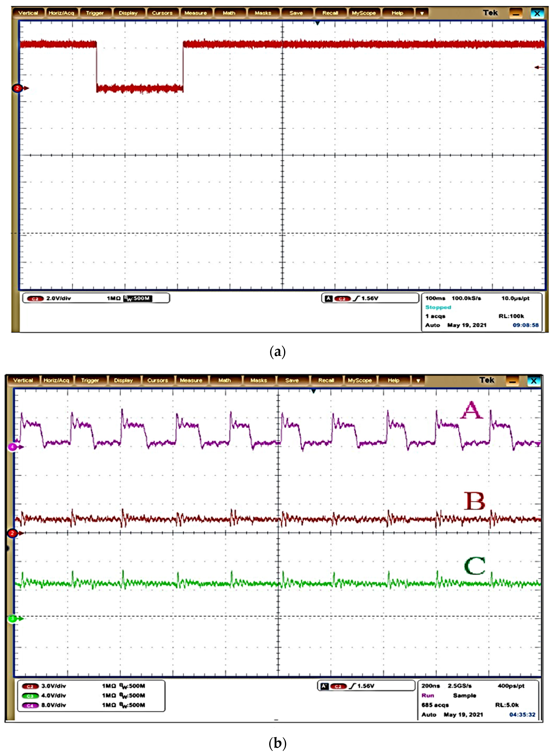The width and height of the screenshot is (554, 756).
Task: Click channel 3 green ground marker in bottom scope
Action: click(x=13, y=619)
